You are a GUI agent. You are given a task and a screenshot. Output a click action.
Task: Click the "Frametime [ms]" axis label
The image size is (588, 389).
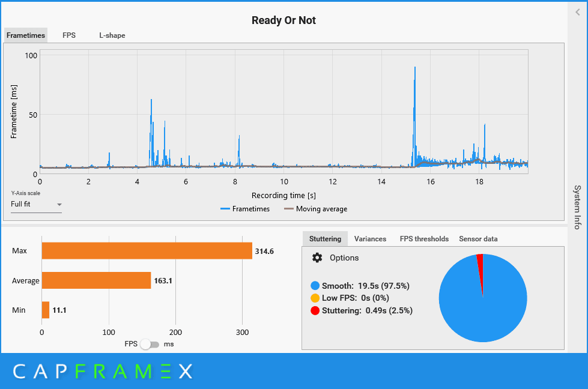tap(14, 112)
